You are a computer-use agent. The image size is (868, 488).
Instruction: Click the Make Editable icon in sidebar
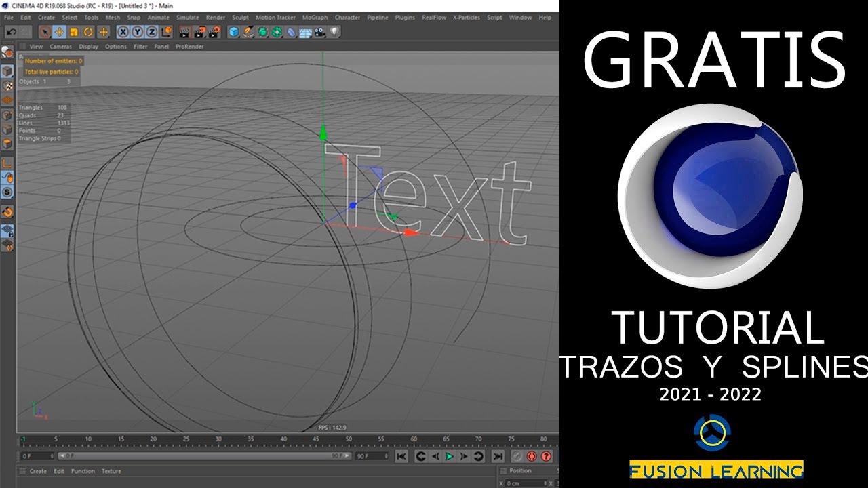coord(7,52)
